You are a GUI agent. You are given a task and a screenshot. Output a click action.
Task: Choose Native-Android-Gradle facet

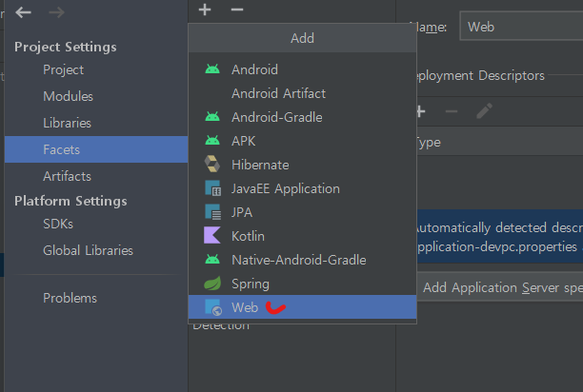point(302,260)
